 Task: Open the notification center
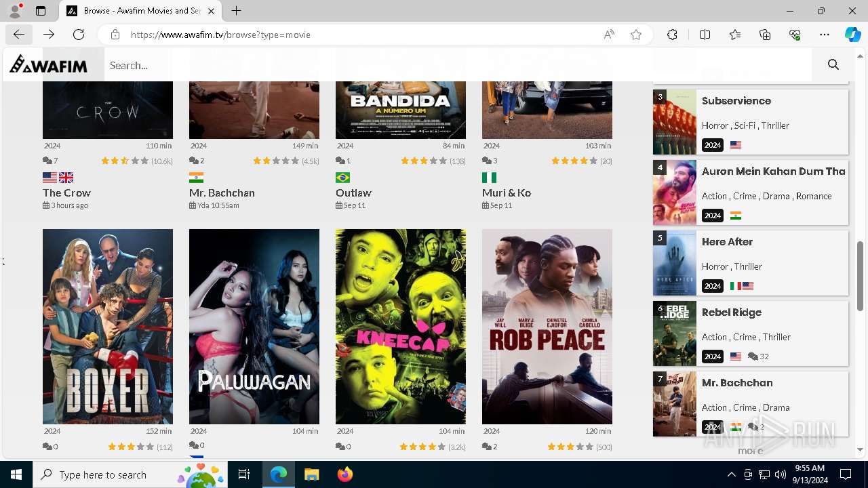click(x=846, y=474)
